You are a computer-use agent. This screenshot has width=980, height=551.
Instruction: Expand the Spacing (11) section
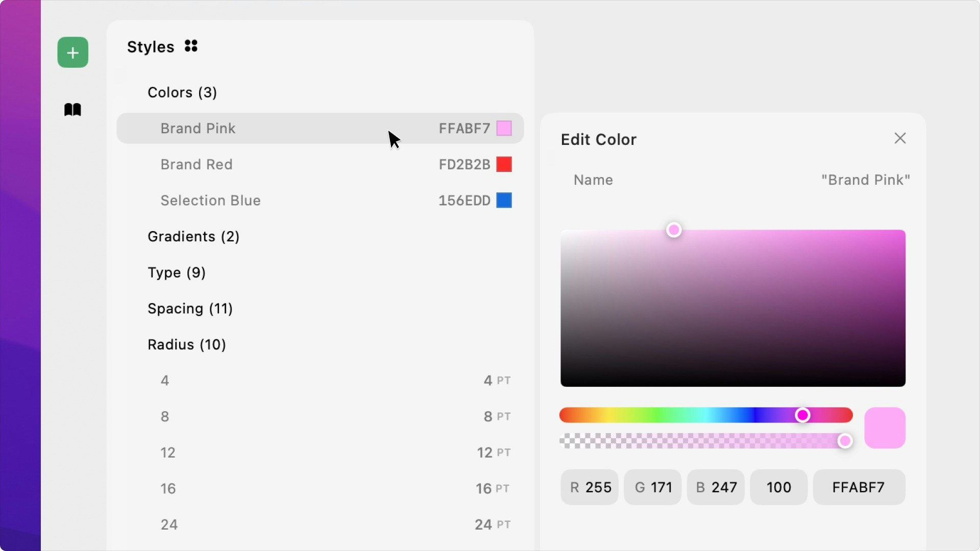pos(190,309)
